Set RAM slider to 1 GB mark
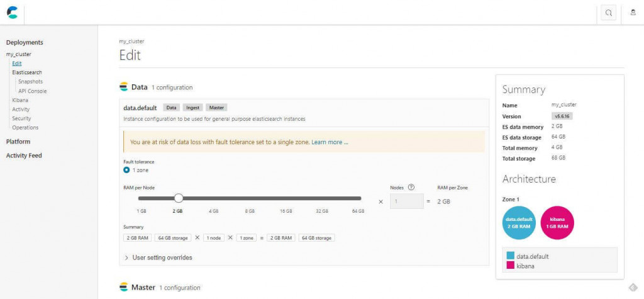Image resolution: width=644 pixels, height=299 pixels. [142, 211]
